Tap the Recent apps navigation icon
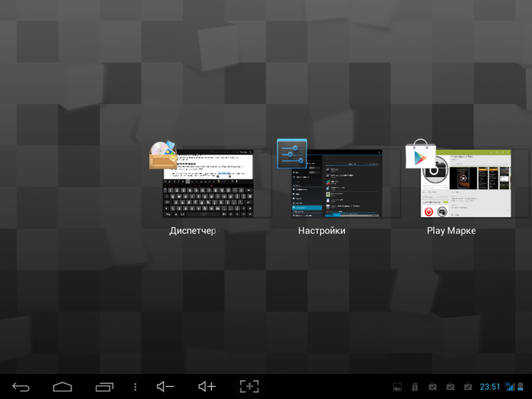 click(x=105, y=387)
